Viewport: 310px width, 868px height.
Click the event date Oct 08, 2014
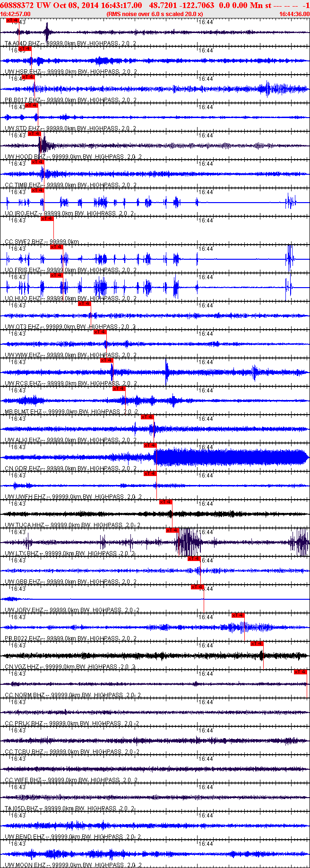tap(76, 5)
